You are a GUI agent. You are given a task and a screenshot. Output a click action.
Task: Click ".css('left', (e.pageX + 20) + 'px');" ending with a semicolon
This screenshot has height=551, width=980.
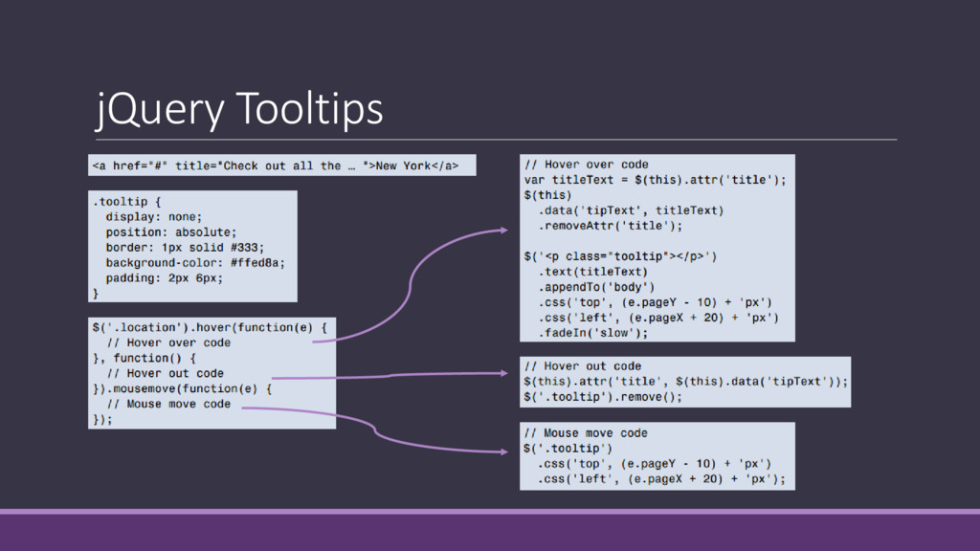662,479
